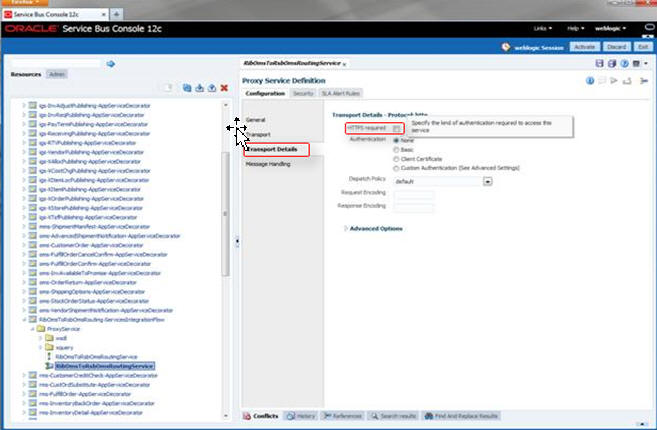The height and width of the screenshot is (430, 657).
Task: Launch the test console play icon
Action: [x=614, y=80]
